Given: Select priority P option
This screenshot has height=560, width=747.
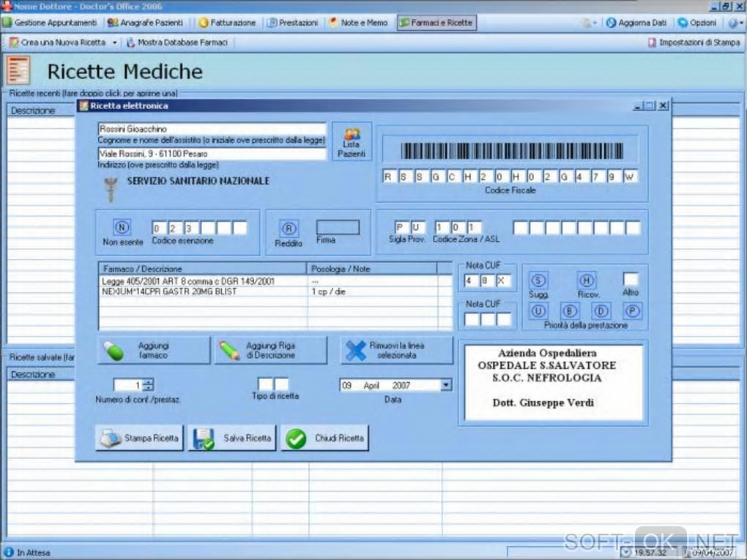Looking at the screenshot, I should pyautogui.click(x=632, y=311).
